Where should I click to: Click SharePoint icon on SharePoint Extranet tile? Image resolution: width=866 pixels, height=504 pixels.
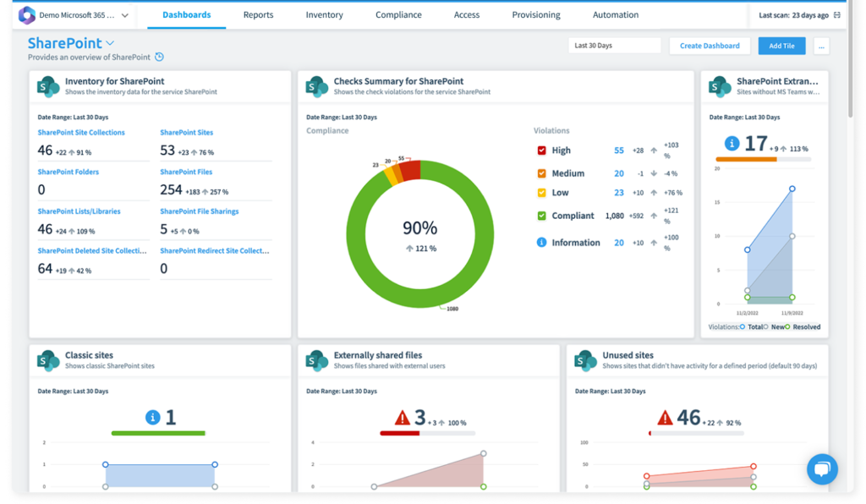tap(720, 86)
